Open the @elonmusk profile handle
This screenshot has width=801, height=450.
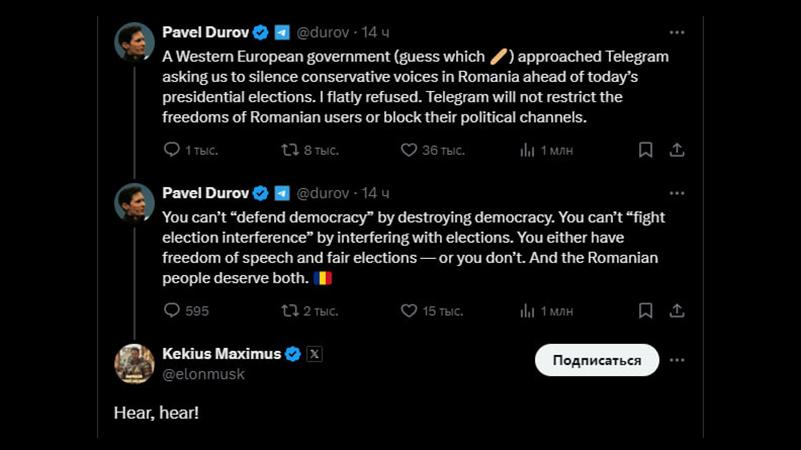click(203, 374)
